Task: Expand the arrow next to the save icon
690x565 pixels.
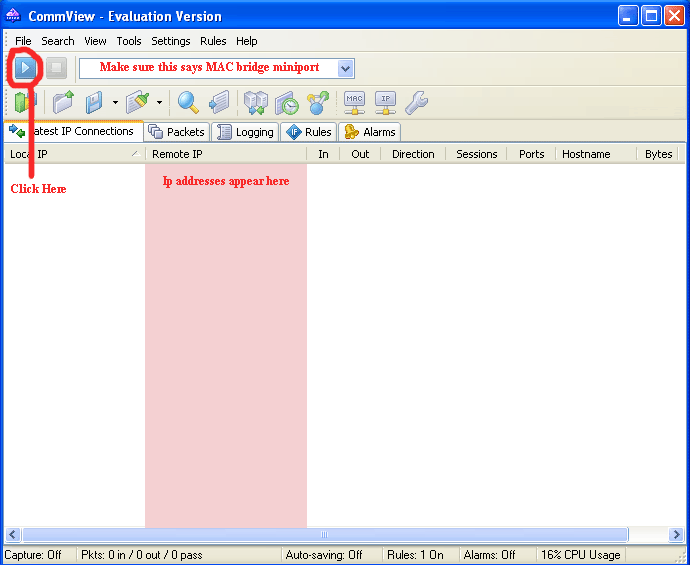Action: [115, 103]
